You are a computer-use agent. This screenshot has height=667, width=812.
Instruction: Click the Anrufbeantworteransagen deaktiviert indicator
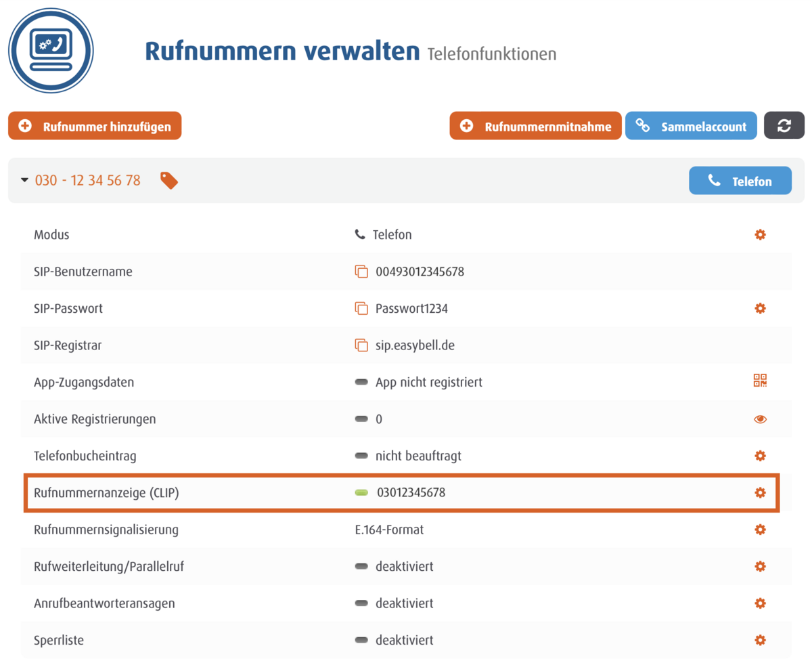pyautogui.click(x=362, y=603)
